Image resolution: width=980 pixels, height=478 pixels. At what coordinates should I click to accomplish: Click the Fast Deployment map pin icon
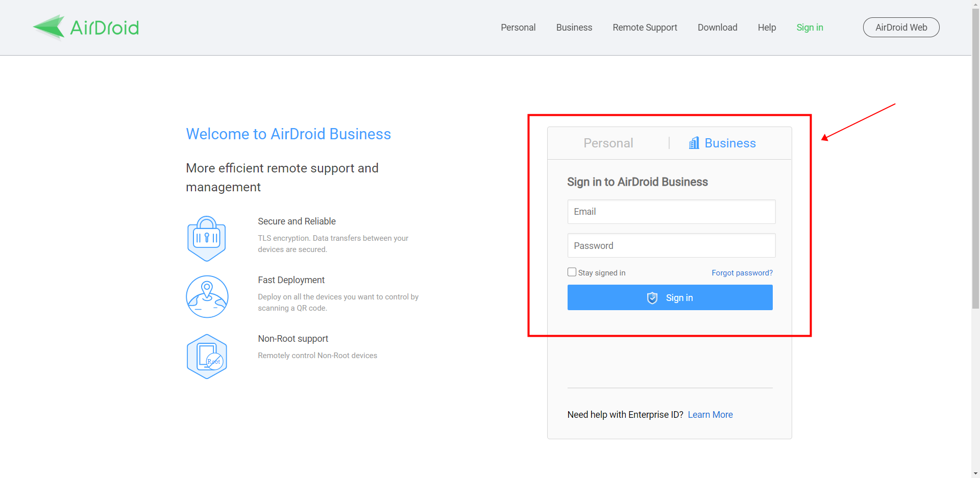pyautogui.click(x=207, y=296)
